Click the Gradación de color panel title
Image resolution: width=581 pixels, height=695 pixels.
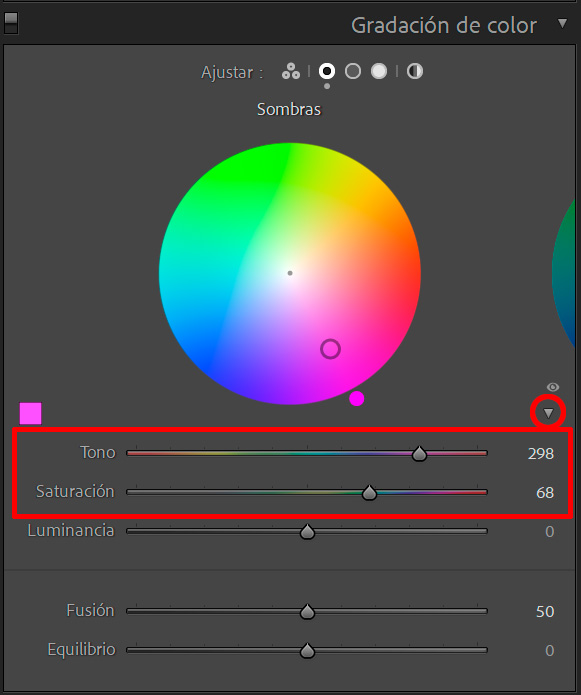pyautogui.click(x=444, y=25)
